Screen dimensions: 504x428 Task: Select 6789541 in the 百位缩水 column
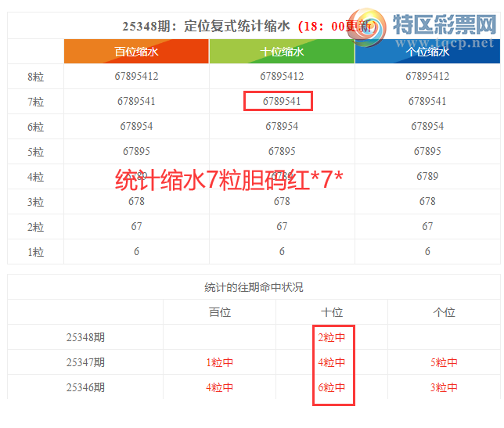pyautogui.click(x=136, y=101)
